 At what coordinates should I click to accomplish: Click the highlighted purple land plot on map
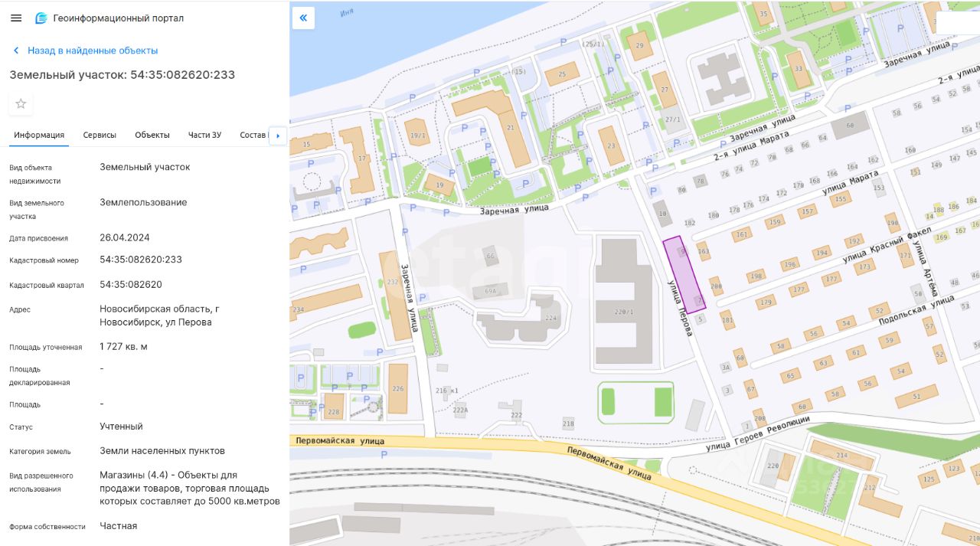pyautogui.click(x=684, y=274)
